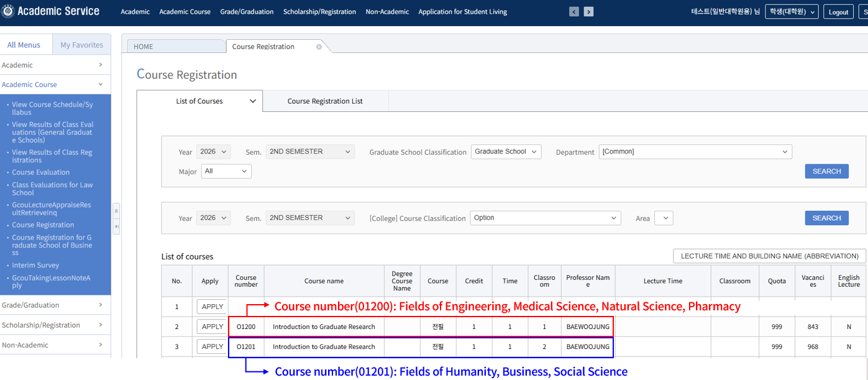Click the Academic Service logo icon
Image resolution: width=868 pixels, height=380 pixels.
point(9,11)
